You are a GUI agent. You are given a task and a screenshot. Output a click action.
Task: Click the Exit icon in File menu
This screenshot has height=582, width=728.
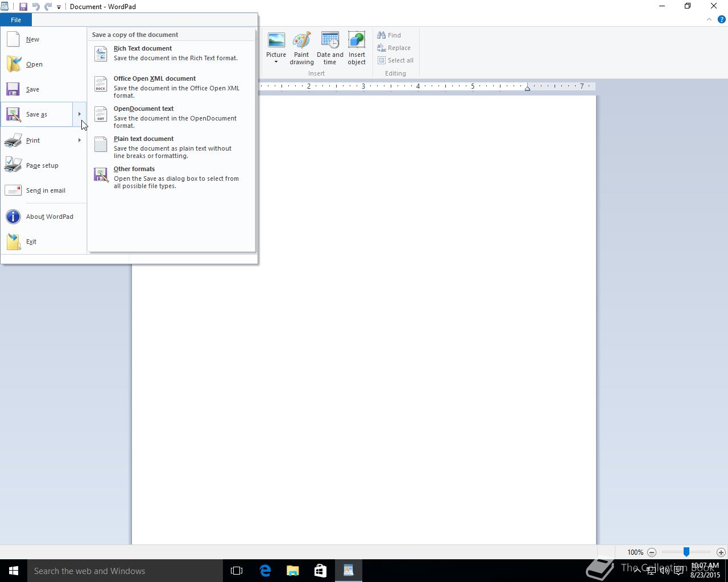[13, 242]
